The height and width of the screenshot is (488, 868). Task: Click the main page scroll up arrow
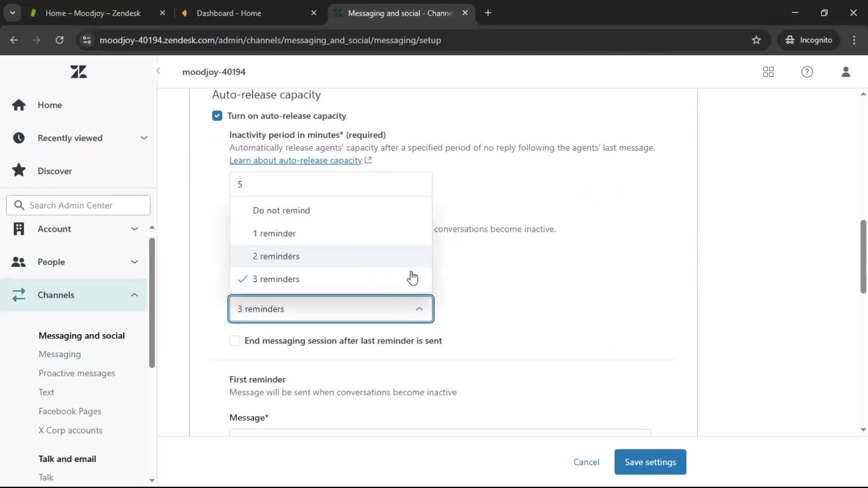(x=863, y=94)
